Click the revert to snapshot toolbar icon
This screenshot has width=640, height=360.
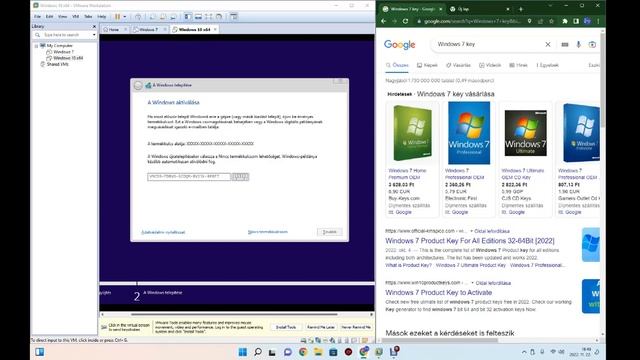162,17
